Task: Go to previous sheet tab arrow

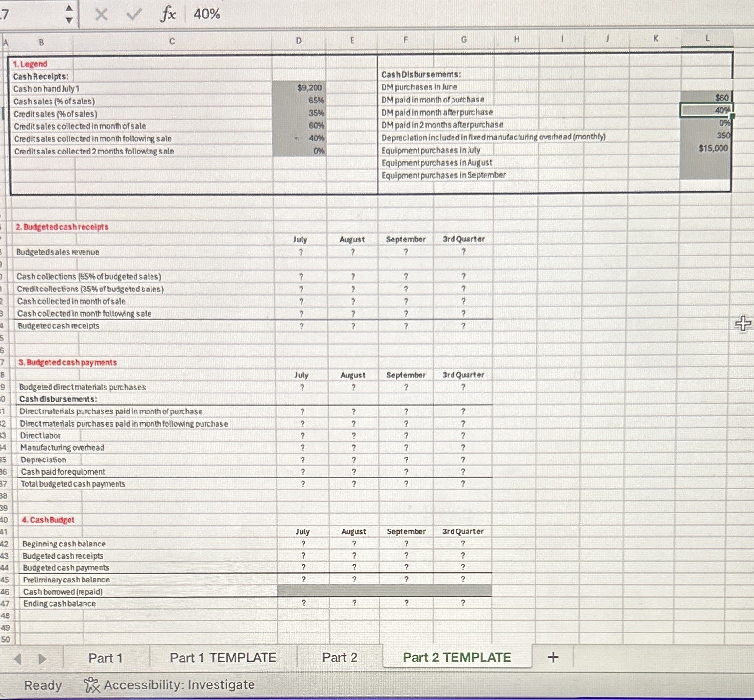Action: (x=17, y=659)
